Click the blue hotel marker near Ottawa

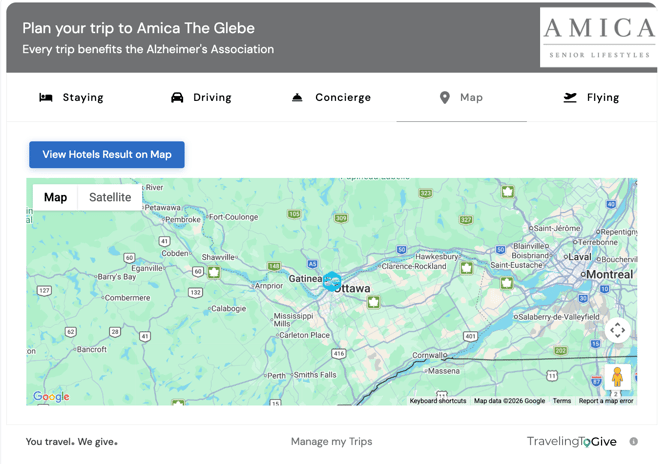pyautogui.click(x=332, y=282)
